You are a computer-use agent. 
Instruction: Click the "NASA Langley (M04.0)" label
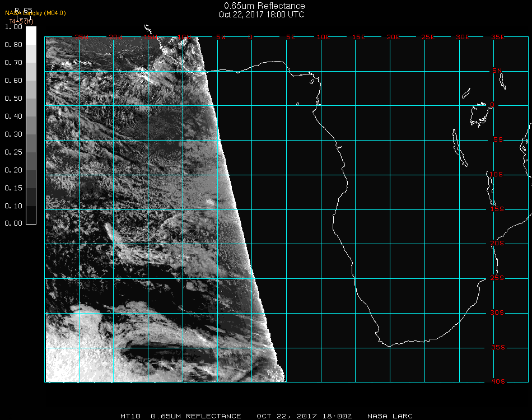[x=35, y=13]
